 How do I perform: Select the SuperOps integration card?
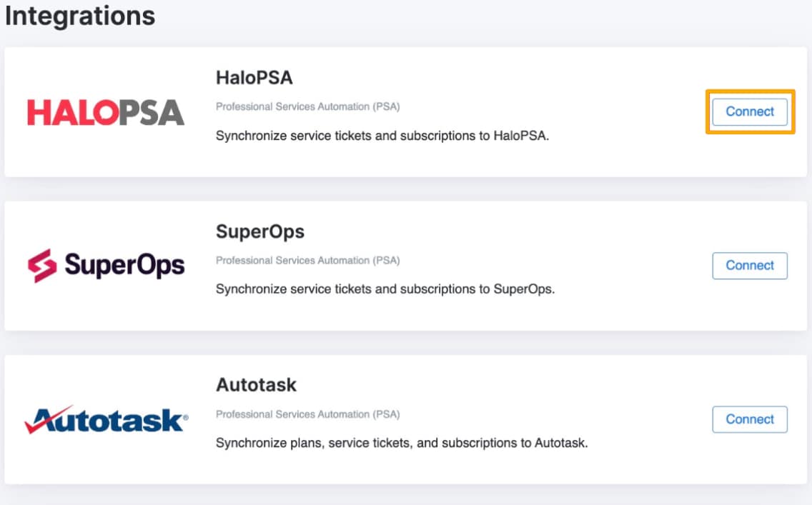point(406,265)
